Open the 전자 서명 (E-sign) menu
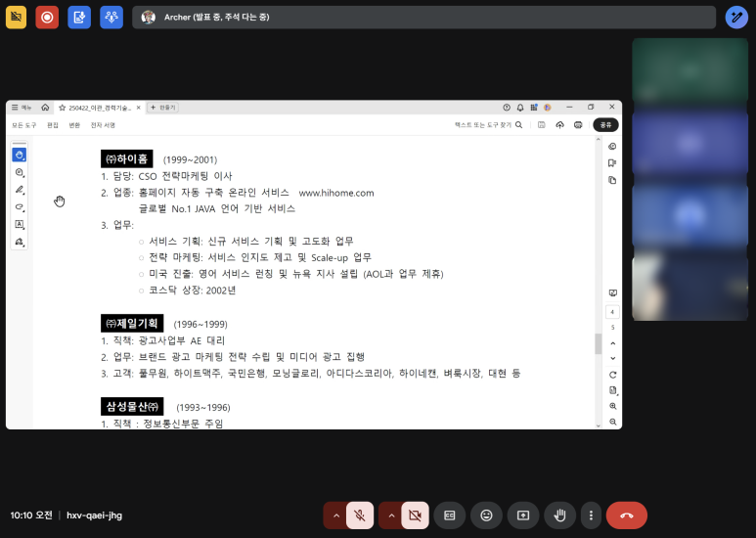756x538 pixels. pyautogui.click(x=103, y=125)
